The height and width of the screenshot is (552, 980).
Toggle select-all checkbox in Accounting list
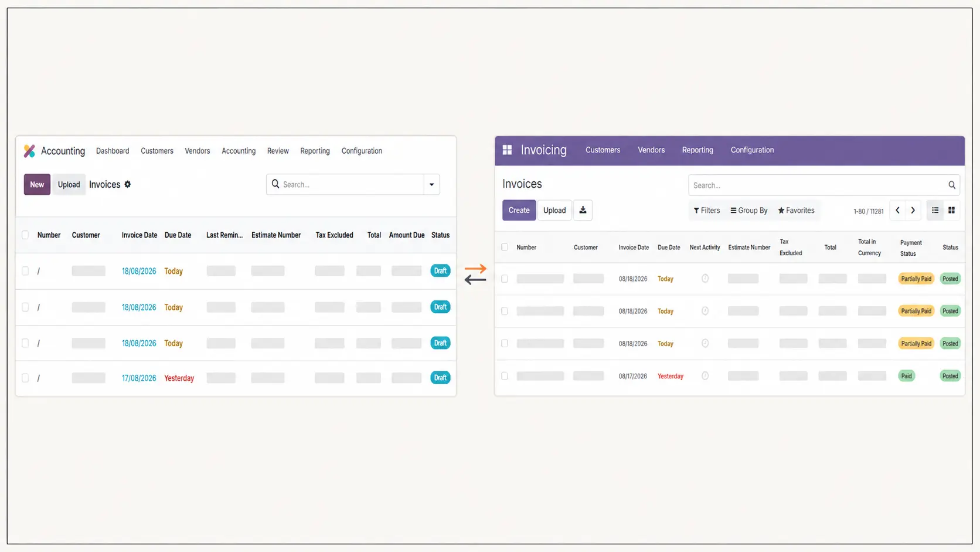25,235
